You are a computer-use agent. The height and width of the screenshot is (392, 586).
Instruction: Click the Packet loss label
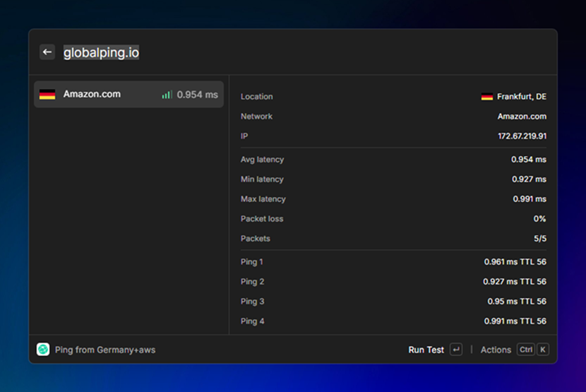point(262,219)
